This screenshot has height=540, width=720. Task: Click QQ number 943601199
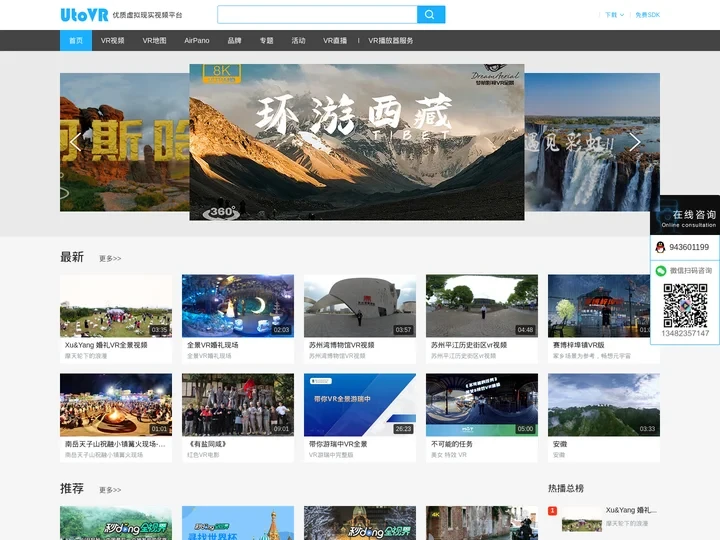689,247
